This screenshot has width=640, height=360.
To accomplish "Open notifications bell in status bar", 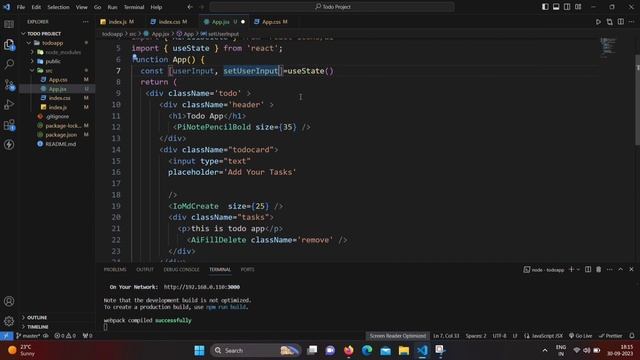I will pyautogui.click(x=632, y=336).
